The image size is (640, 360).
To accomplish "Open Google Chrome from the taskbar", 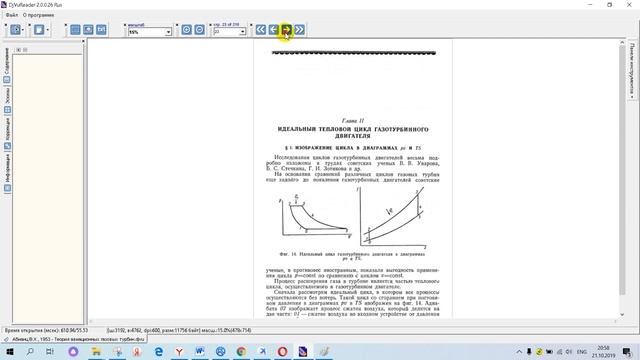I will [241, 351].
